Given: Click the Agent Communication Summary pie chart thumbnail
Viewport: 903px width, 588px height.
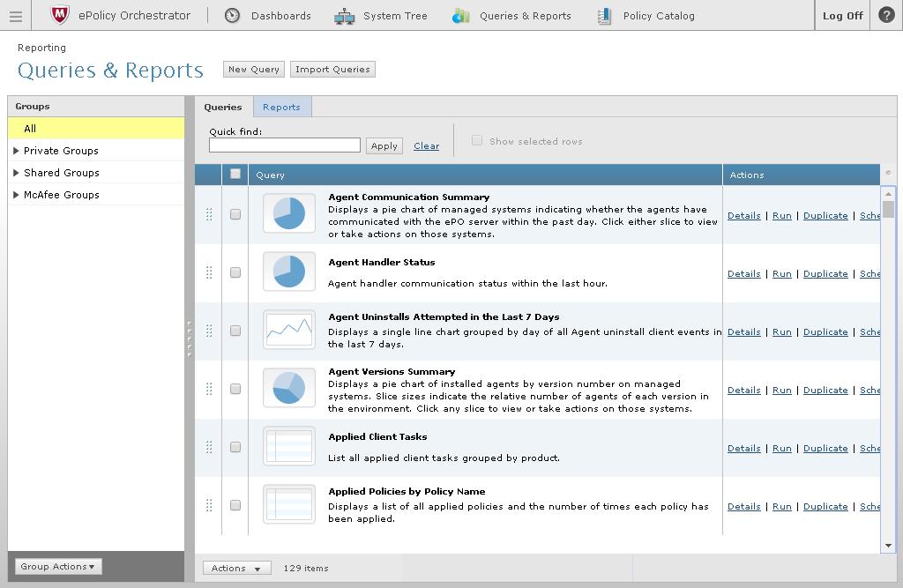Looking at the screenshot, I should [x=289, y=213].
